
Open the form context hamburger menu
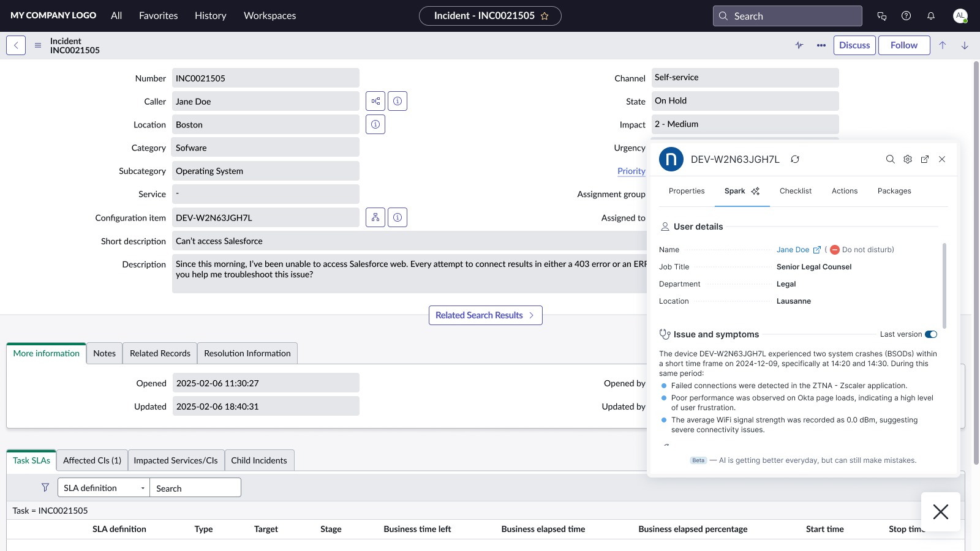tap(38, 45)
